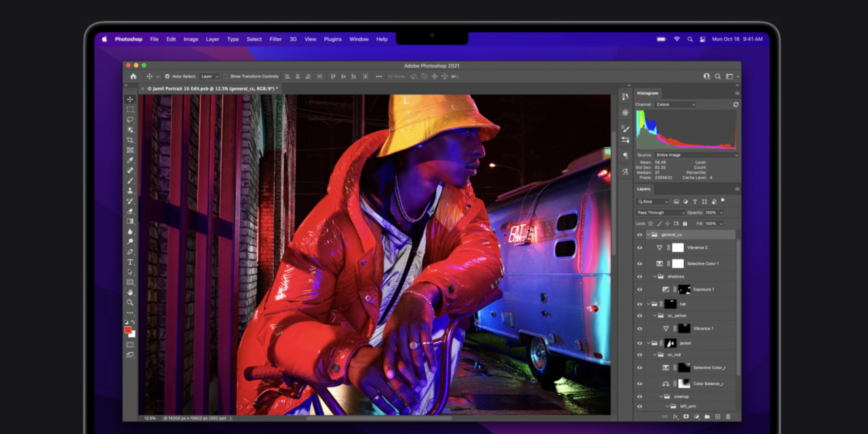This screenshot has width=868, height=434.
Task: Pick the Eyedropper tool
Action: point(130,160)
